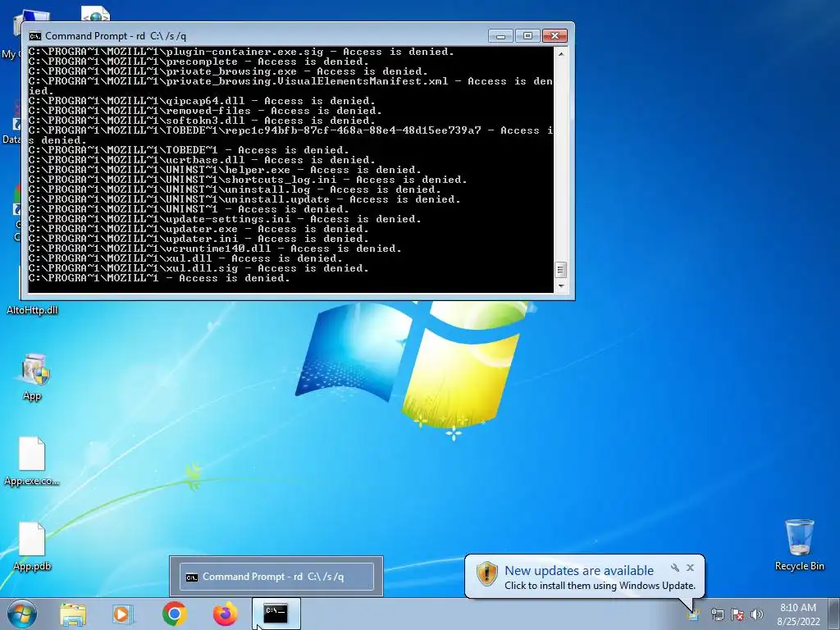Click the Command Prompt title bar system icon
The image size is (840, 630).
[x=35, y=36]
